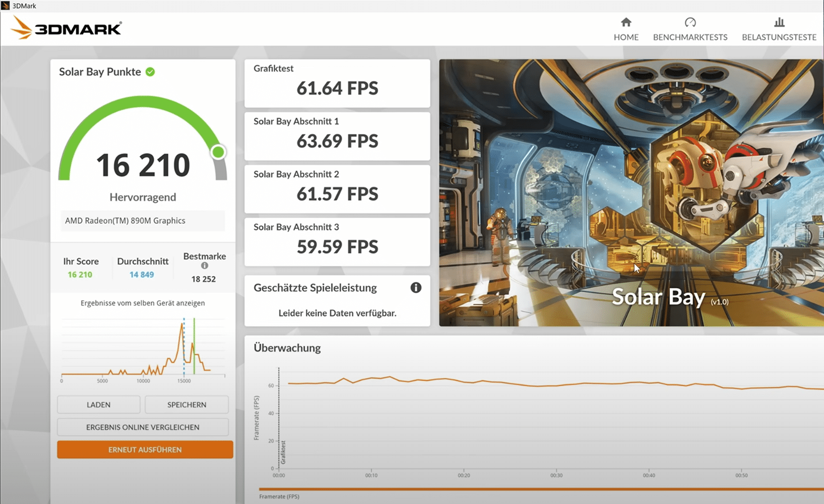
Task: Click Ergebnisse vom selben Gerät anzeigen link
Action: click(143, 303)
